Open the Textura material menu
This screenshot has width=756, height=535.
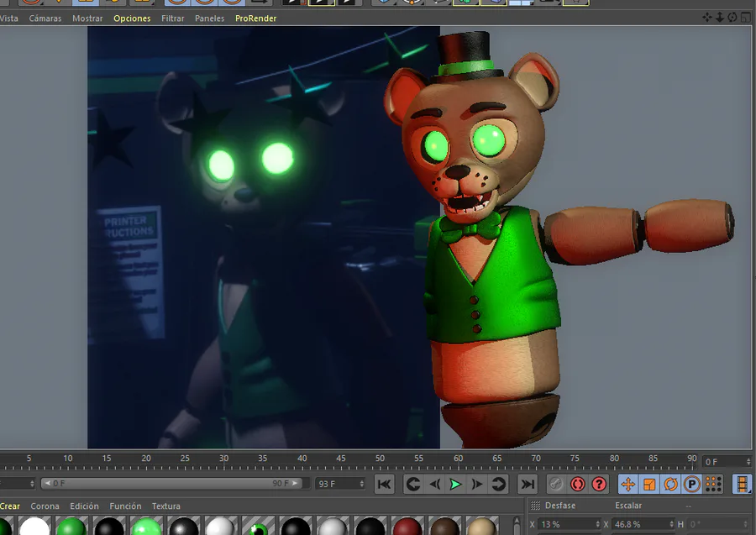tap(165, 506)
